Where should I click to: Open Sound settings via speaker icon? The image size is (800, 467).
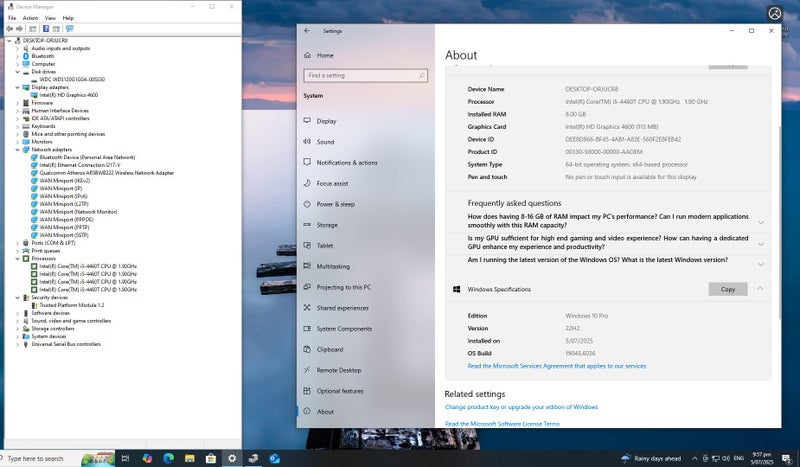(x=307, y=141)
